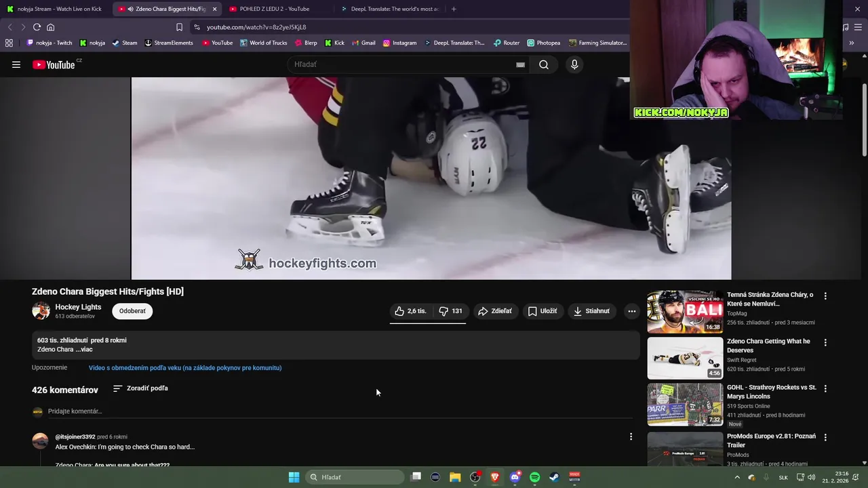Open Windows Start menu

coord(294,477)
